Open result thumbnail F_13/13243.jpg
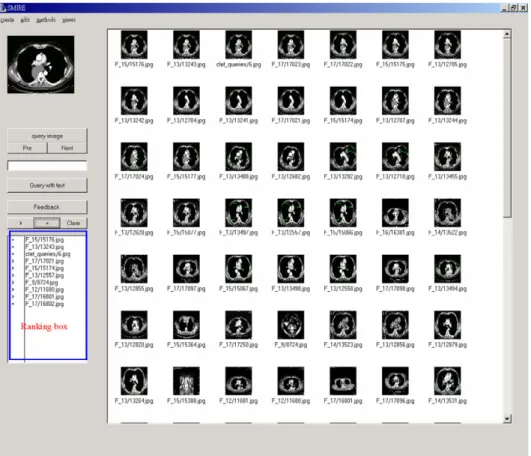Screen dimensions: 531x456 [x=186, y=45]
